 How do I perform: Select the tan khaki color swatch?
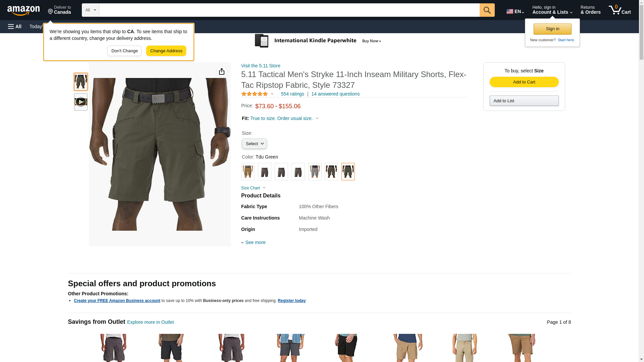pos(248,172)
